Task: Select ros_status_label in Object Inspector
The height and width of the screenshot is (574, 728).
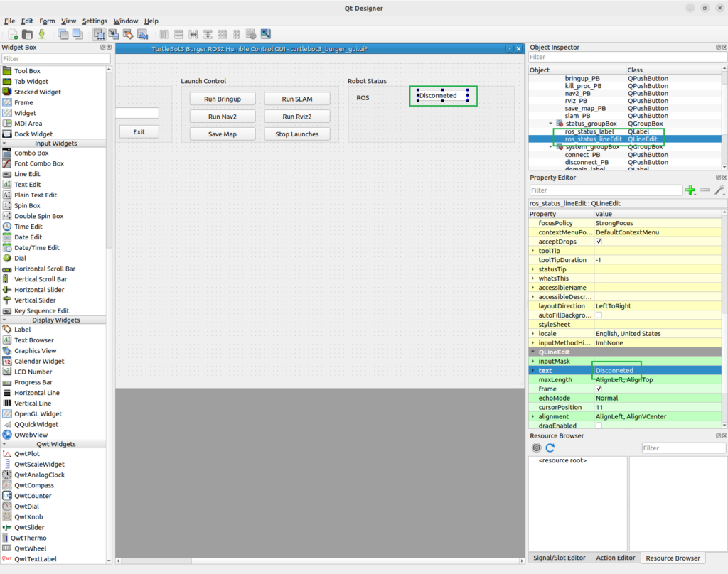Action: click(589, 131)
